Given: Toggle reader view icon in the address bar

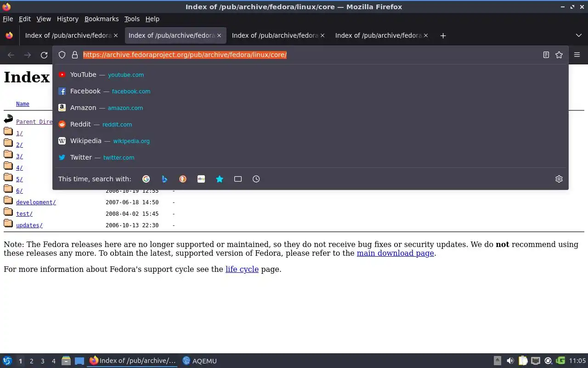Looking at the screenshot, I should click(546, 55).
